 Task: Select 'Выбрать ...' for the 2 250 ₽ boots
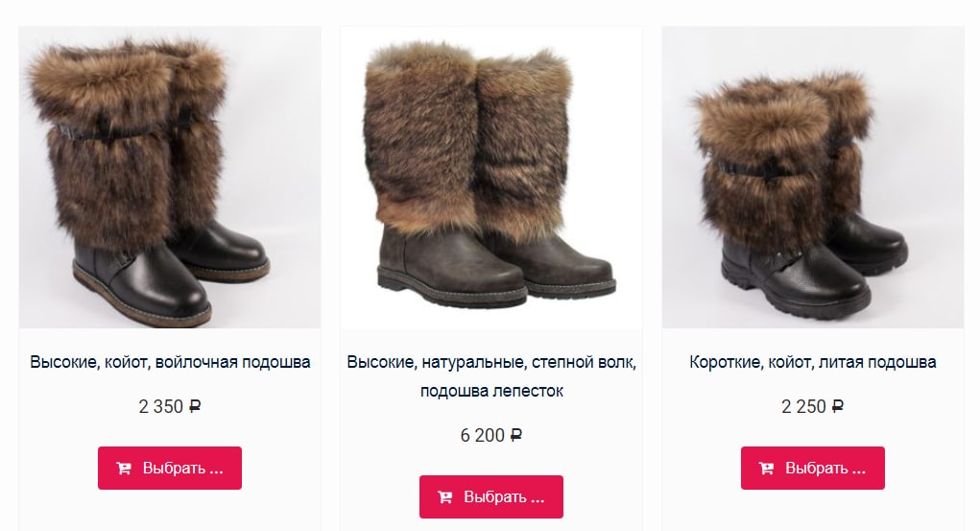pyautogui.click(x=812, y=468)
